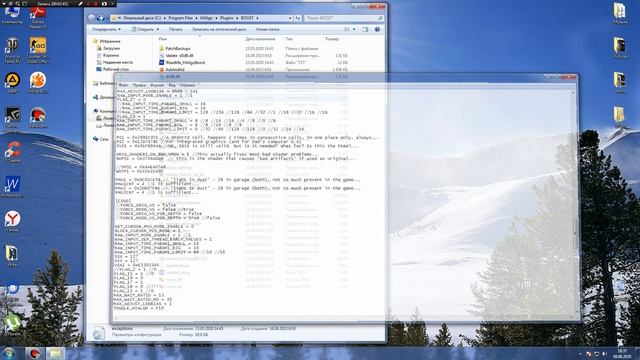The width and height of the screenshot is (640, 360).
Task: Open the orange flame application shortcut
Action: click(x=38, y=82)
